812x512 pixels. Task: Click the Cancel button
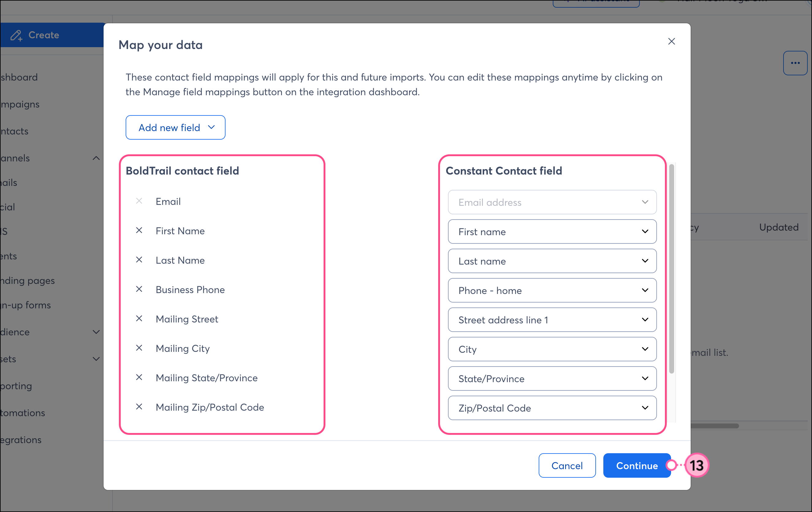(x=567, y=465)
